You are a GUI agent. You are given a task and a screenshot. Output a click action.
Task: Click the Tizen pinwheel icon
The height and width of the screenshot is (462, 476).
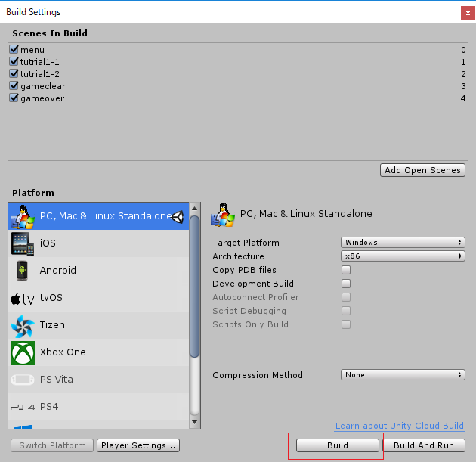tap(23, 326)
